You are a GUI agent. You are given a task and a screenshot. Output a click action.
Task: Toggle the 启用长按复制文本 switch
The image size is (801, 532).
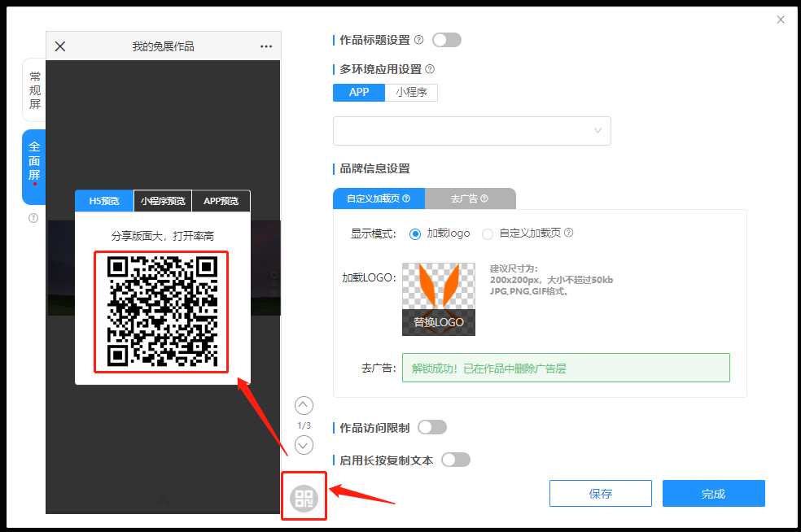click(x=456, y=460)
